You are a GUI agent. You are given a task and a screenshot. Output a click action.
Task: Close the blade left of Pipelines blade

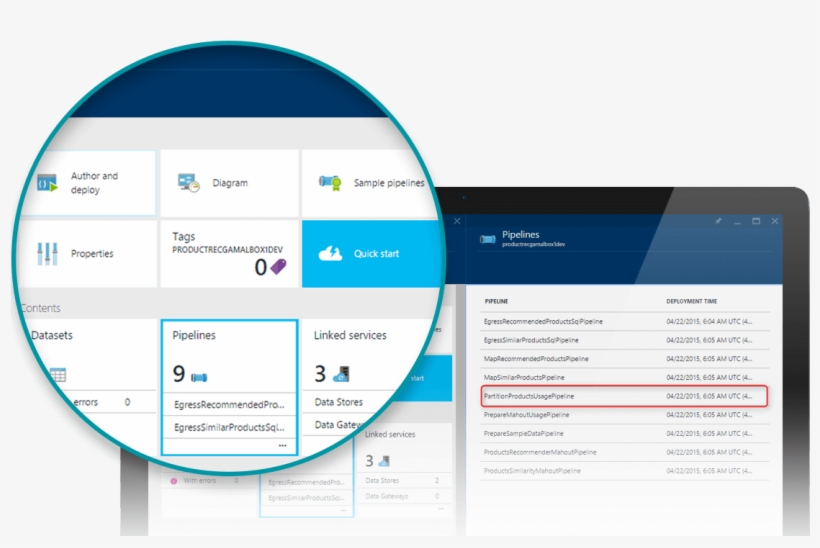coord(457,221)
